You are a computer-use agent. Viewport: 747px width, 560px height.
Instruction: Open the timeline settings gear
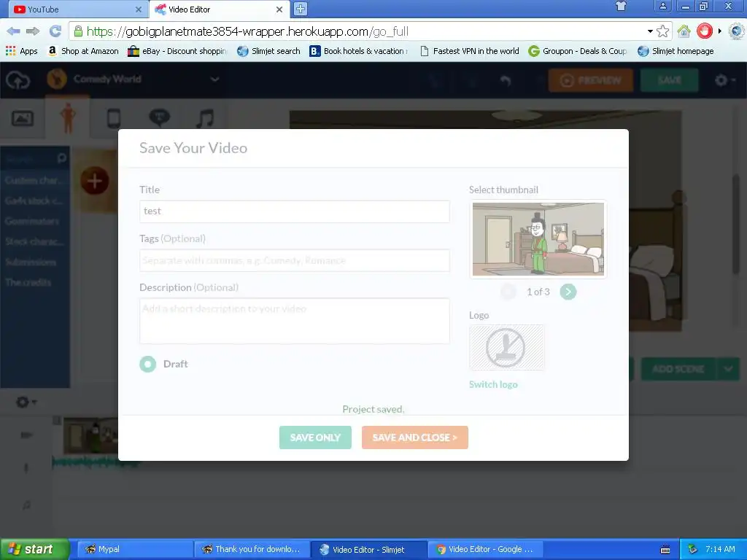pyautogui.click(x=26, y=402)
